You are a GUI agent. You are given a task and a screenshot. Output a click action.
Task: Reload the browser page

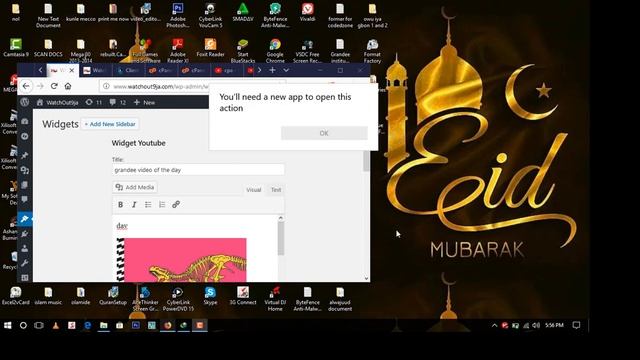point(54,86)
